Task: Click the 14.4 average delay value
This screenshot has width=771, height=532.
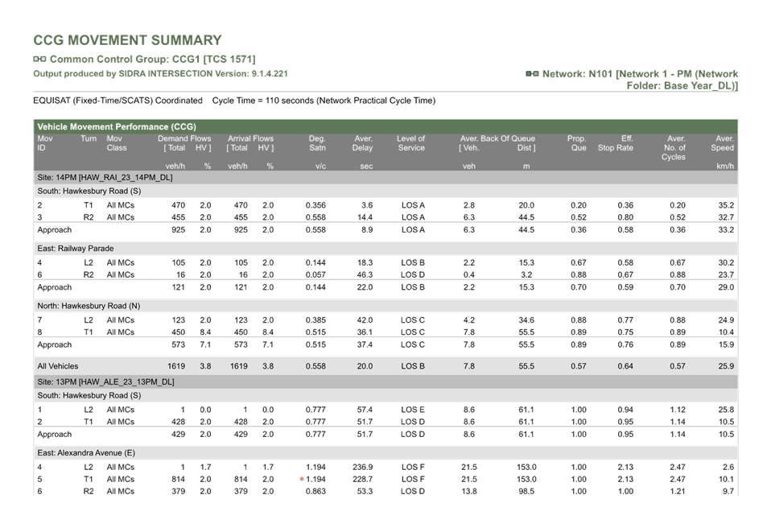Action: [x=365, y=217]
